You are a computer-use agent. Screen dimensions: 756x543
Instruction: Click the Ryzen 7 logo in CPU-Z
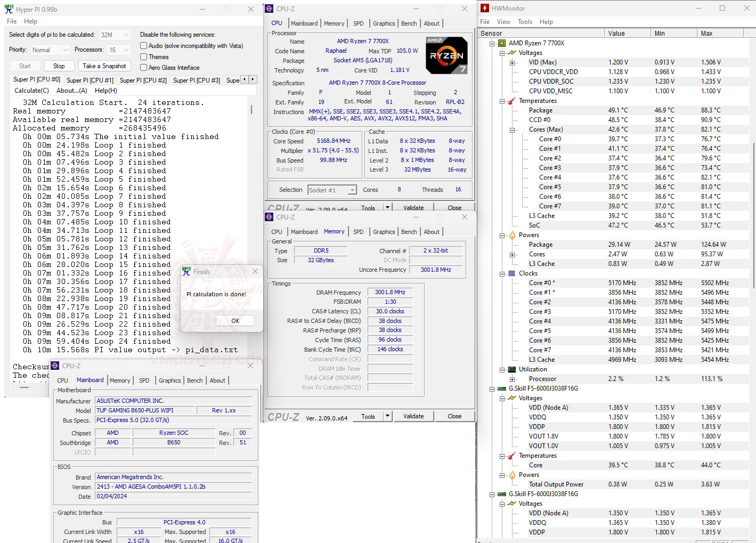tap(446, 55)
